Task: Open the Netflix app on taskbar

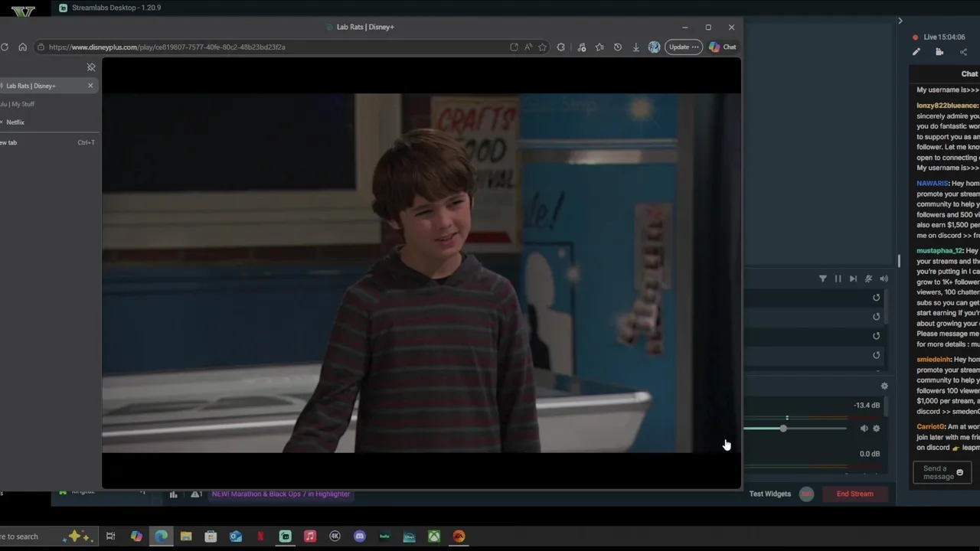Action: pyautogui.click(x=260, y=536)
